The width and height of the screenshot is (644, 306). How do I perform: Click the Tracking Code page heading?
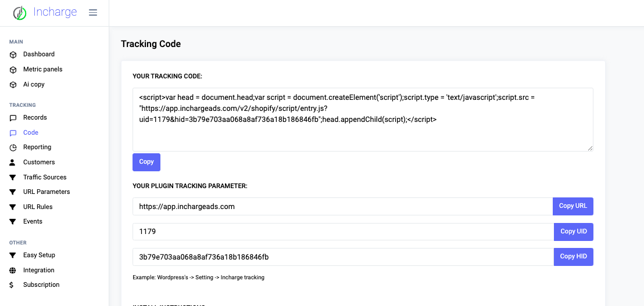[151, 44]
